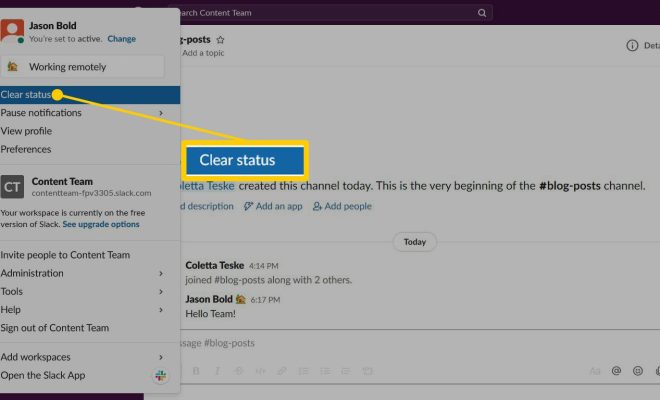
Task: Open the Today date divider button
Action: [x=415, y=242]
